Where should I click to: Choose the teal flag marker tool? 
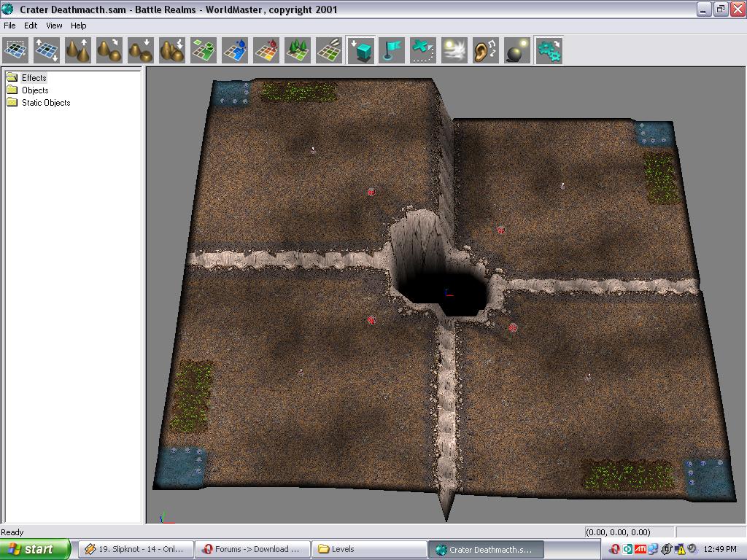click(x=392, y=50)
